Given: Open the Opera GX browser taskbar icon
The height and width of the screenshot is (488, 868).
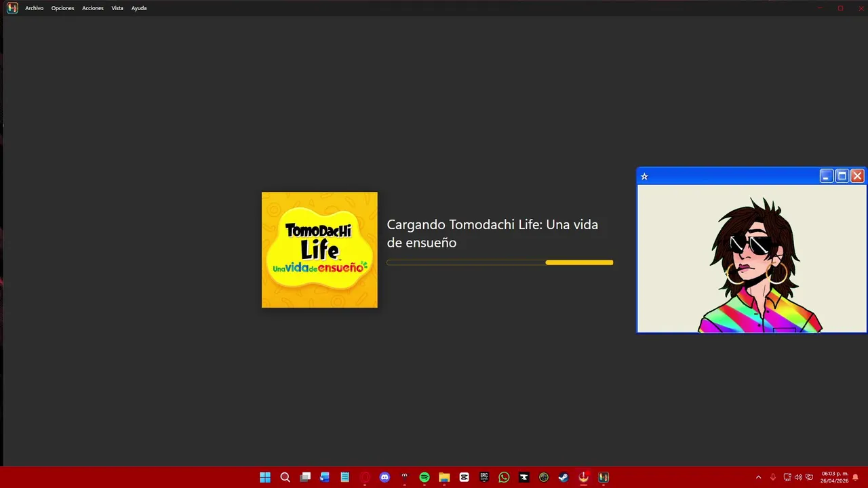Looking at the screenshot, I should coord(365,477).
